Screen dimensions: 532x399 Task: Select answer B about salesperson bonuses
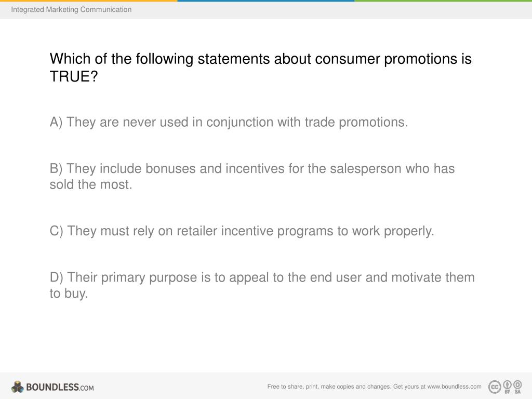tap(252, 177)
